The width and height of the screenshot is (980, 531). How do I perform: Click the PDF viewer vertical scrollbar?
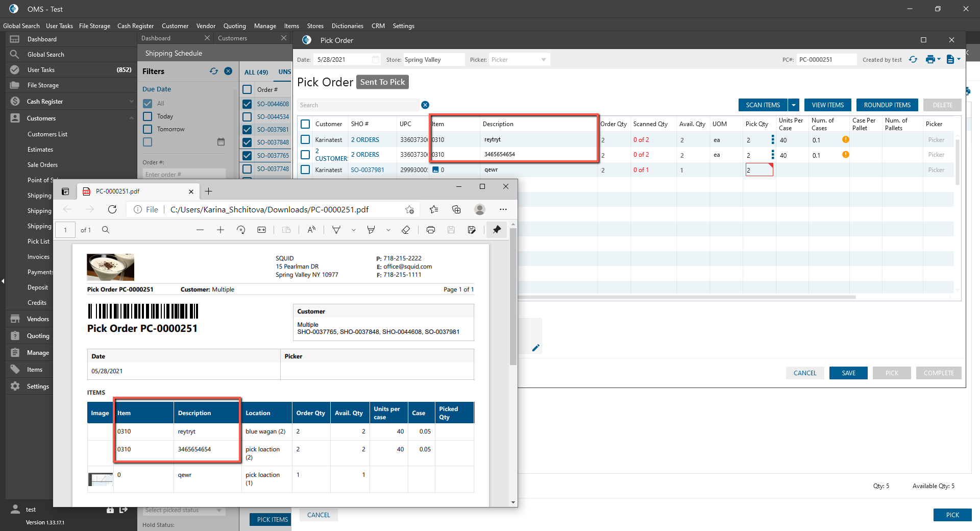(513, 296)
